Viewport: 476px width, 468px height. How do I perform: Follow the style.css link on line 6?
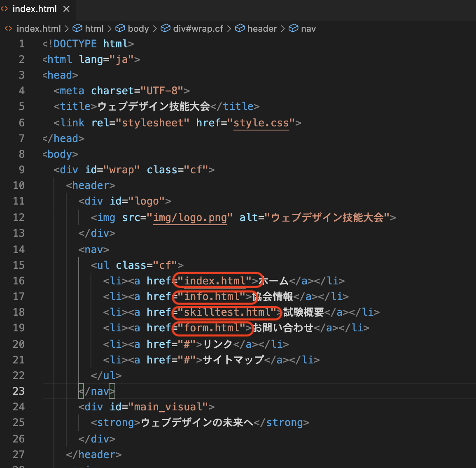point(261,123)
